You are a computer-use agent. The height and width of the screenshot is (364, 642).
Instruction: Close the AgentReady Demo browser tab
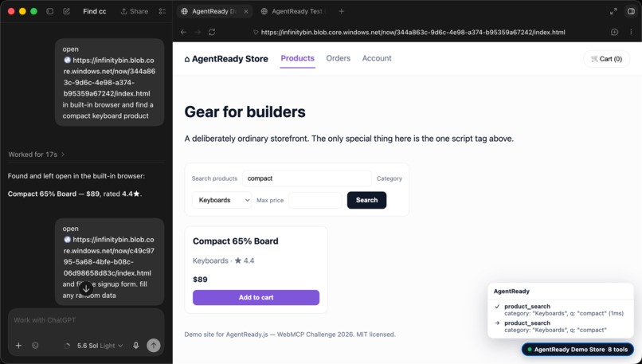click(246, 11)
